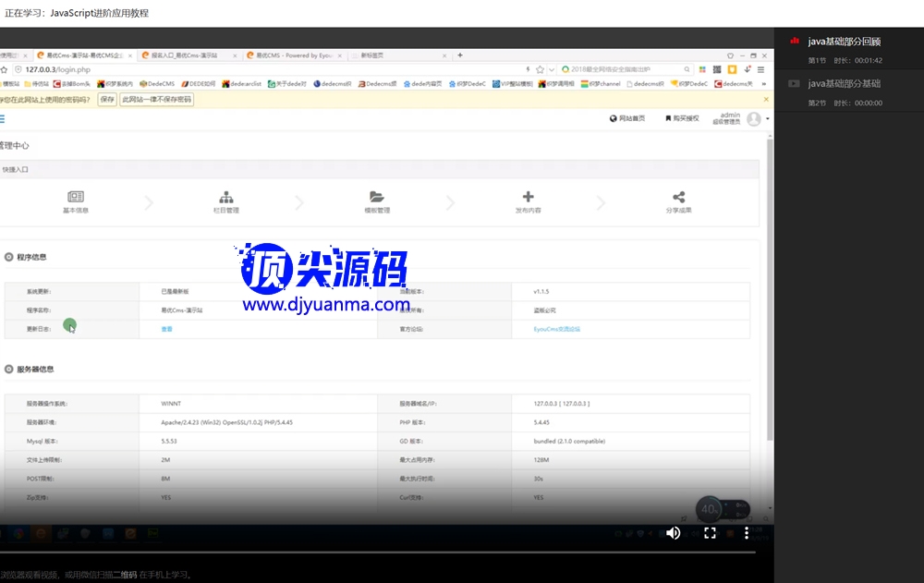The width and height of the screenshot is (924, 583).
Task: Click the 发布内容 plus icon
Action: (529, 198)
